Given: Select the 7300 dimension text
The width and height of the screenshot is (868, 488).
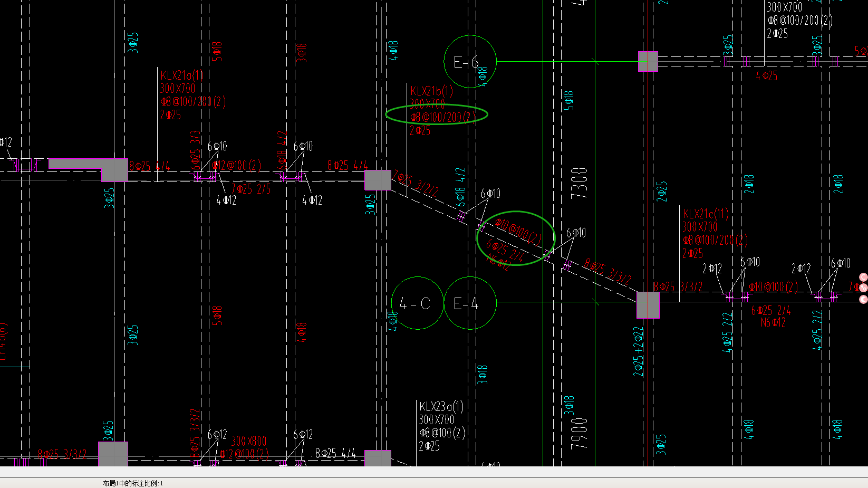Looking at the screenshot, I should coord(579,183).
